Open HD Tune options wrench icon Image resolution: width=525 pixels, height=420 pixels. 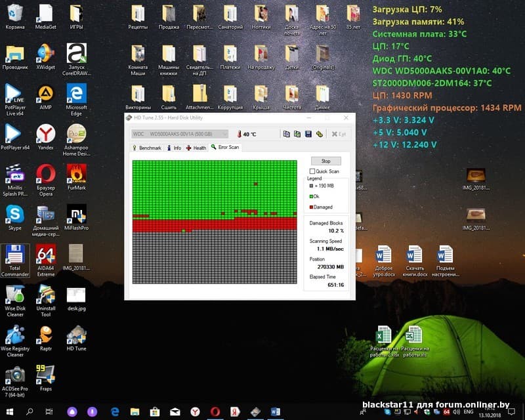pyautogui.click(x=319, y=134)
